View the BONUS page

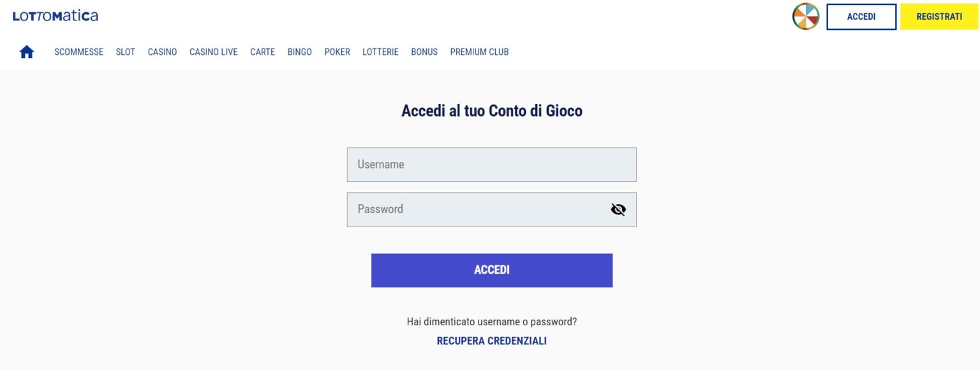point(424,52)
